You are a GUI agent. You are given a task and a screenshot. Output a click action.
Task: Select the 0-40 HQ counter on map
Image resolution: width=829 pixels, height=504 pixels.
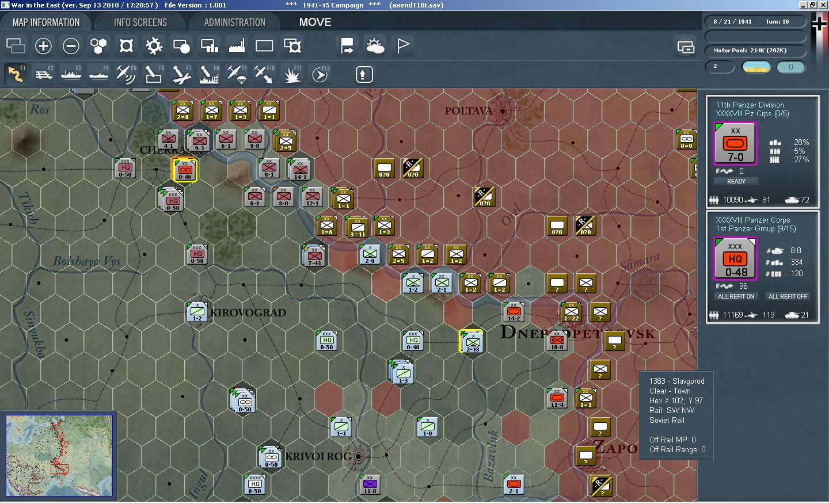click(x=413, y=341)
